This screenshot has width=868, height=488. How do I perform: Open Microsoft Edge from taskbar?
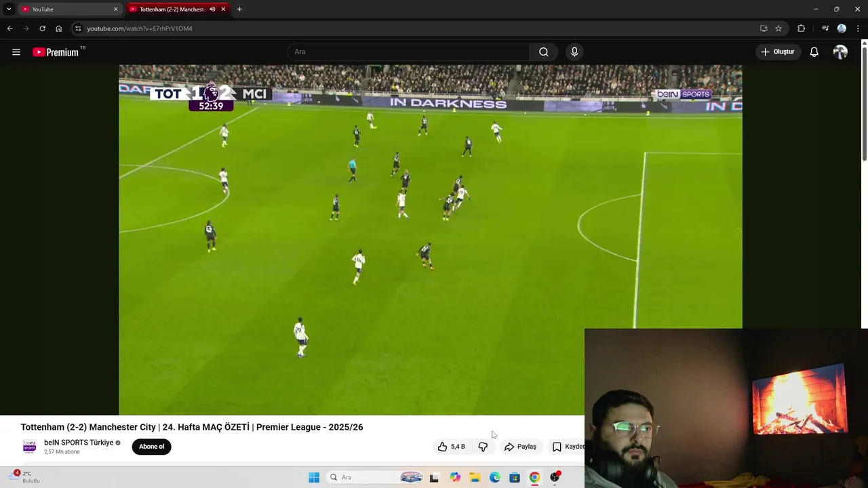click(495, 477)
